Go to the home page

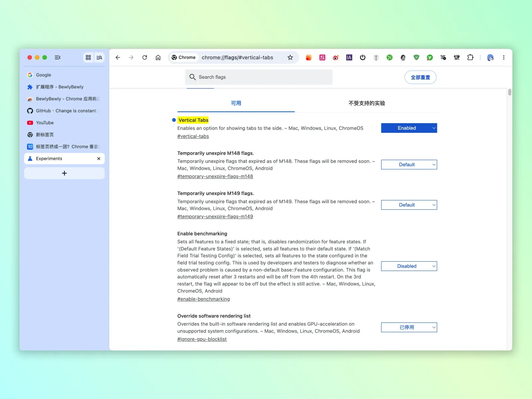point(158,58)
